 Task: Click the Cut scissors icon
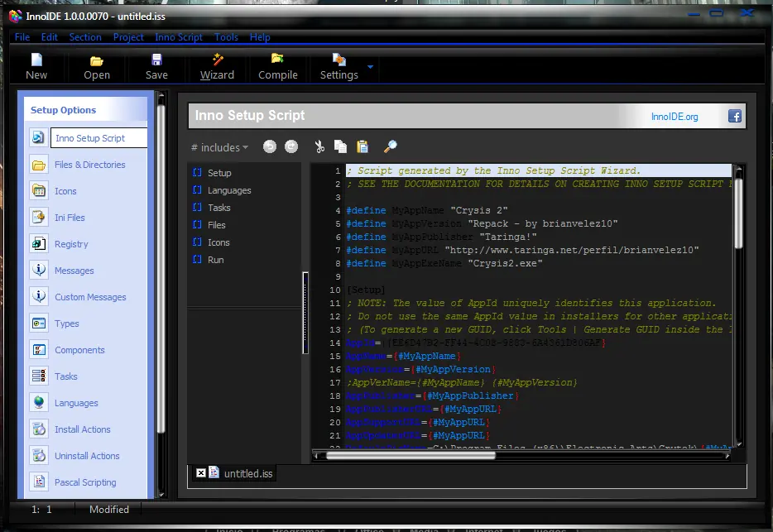point(319,146)
